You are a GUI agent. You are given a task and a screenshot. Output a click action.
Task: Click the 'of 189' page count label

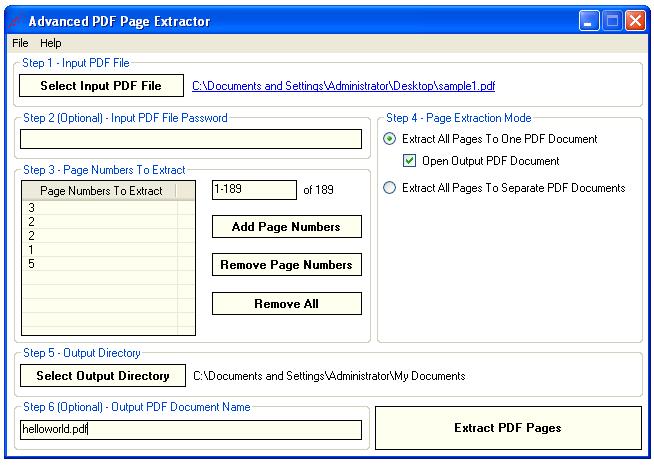pyautogui.click(x=318, y=190)
